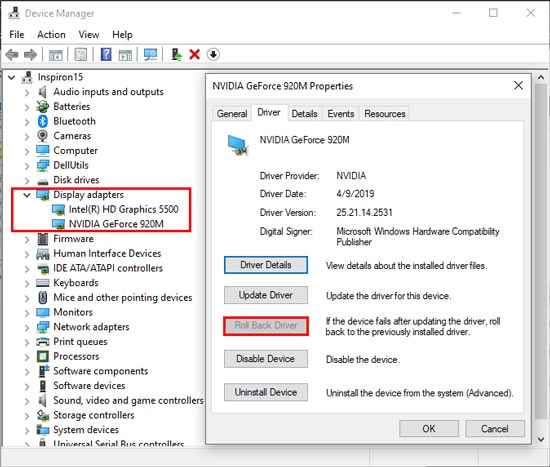The image size is (550, 467).
Task: Select the Driver tab
Action: 269,112
